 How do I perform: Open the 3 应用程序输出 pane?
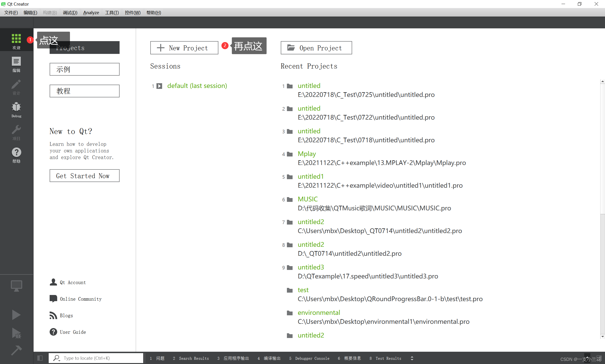tap(233, 358)
